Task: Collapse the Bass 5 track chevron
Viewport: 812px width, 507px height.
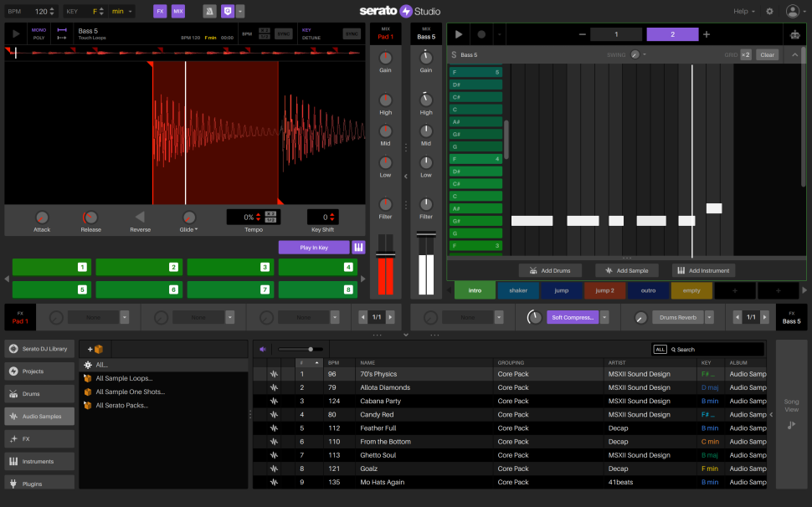Action: tap(794, 54)
